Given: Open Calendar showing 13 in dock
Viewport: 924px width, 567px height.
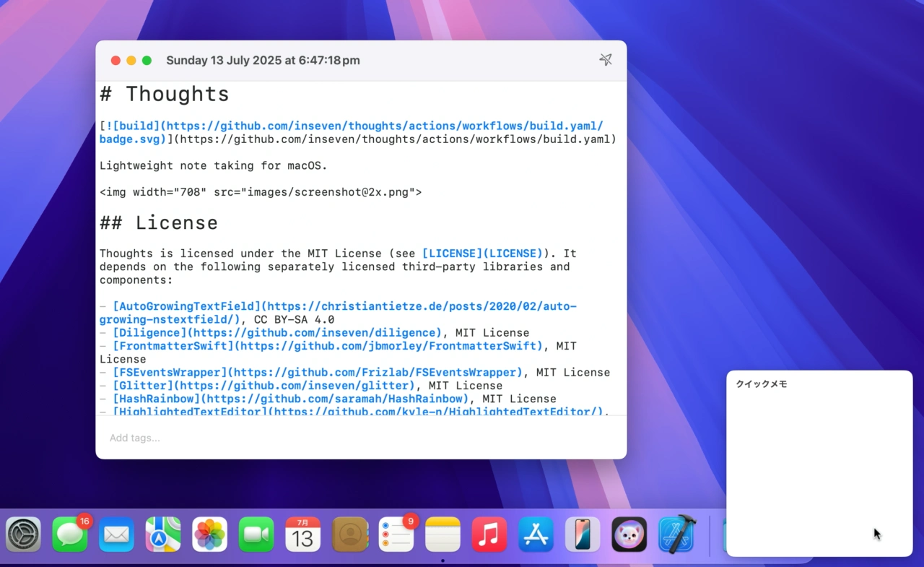Looking at the screenshot, I should point(302,535).
